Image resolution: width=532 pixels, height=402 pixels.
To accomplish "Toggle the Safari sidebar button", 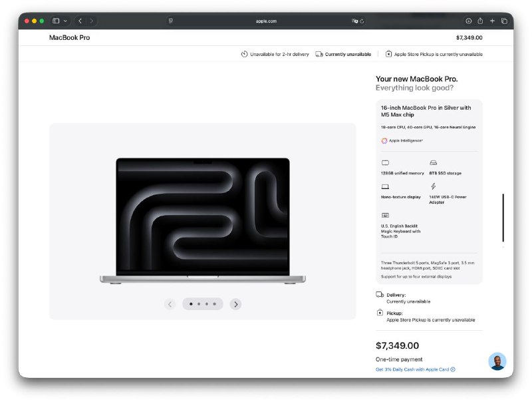I will 56,21.
